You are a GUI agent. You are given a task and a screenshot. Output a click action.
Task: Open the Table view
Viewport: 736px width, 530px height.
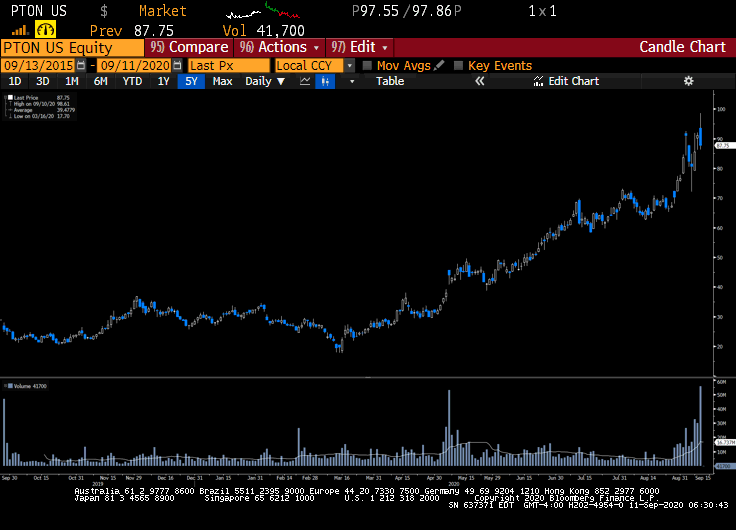[x=390, y=81]
